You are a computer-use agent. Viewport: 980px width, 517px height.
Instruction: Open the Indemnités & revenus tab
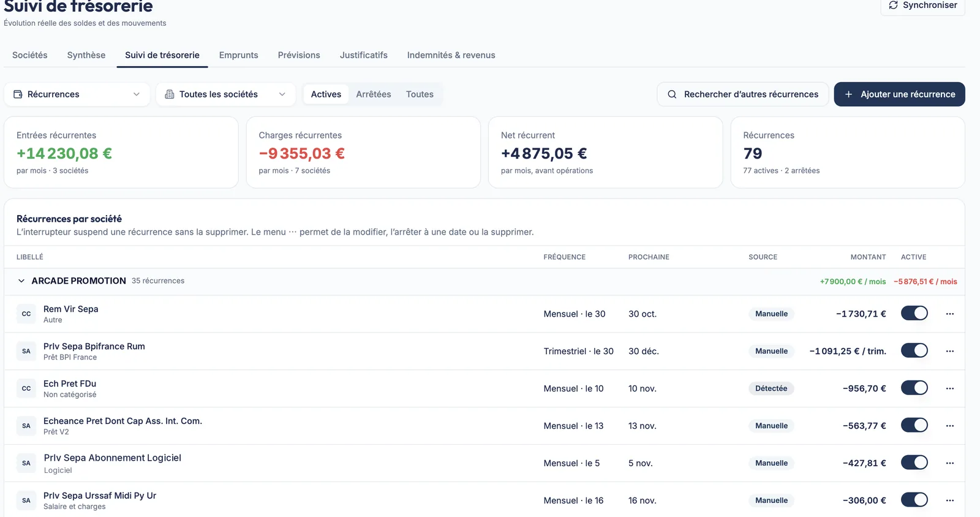pyautogui.click(x=451, y=55)
